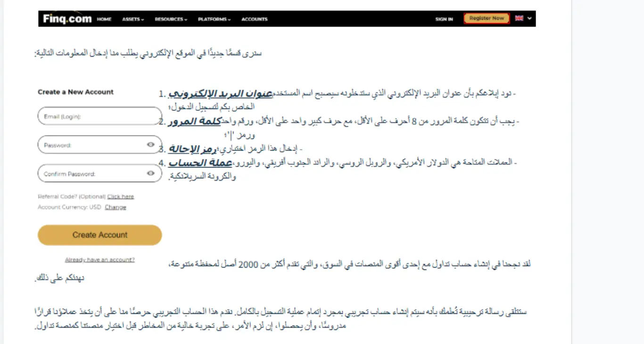Click the 'Account Currency: USD' label
Screen dimensions: 644x344
69,207
